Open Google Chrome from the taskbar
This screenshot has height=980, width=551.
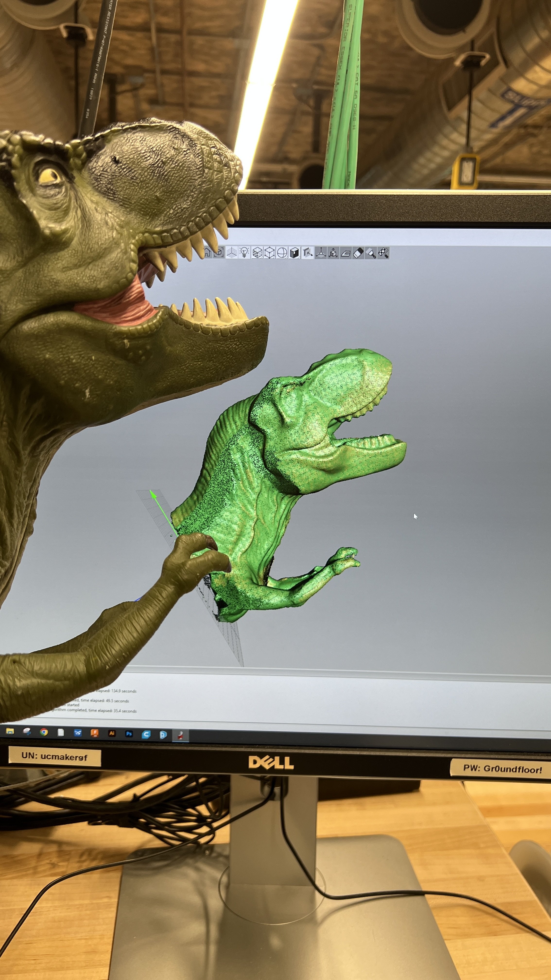click(44, 732)
